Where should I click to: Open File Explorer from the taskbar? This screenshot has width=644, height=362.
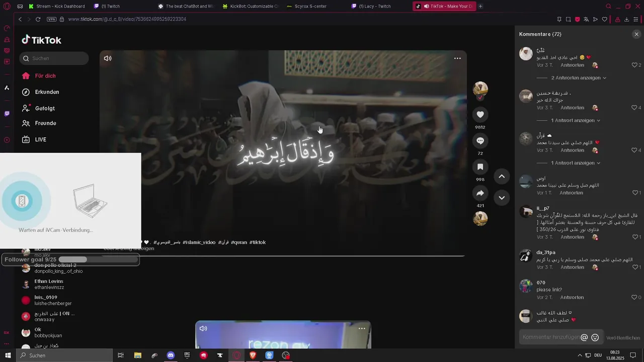tap(137, 355)
